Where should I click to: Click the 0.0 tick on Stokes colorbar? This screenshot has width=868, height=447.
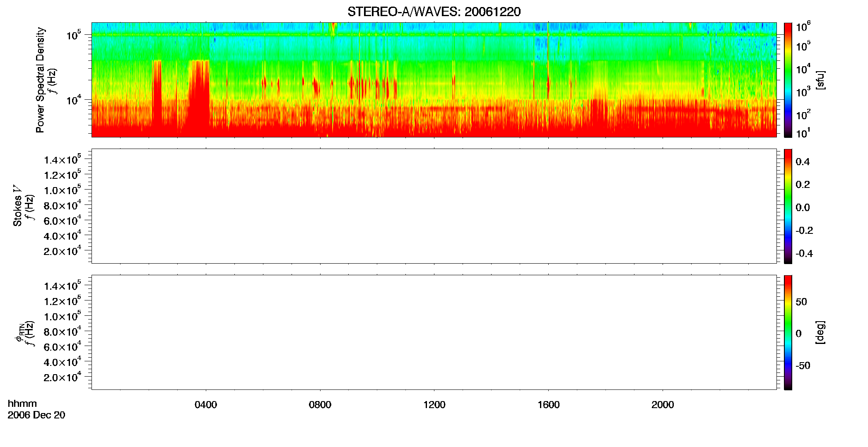point(803,208)
